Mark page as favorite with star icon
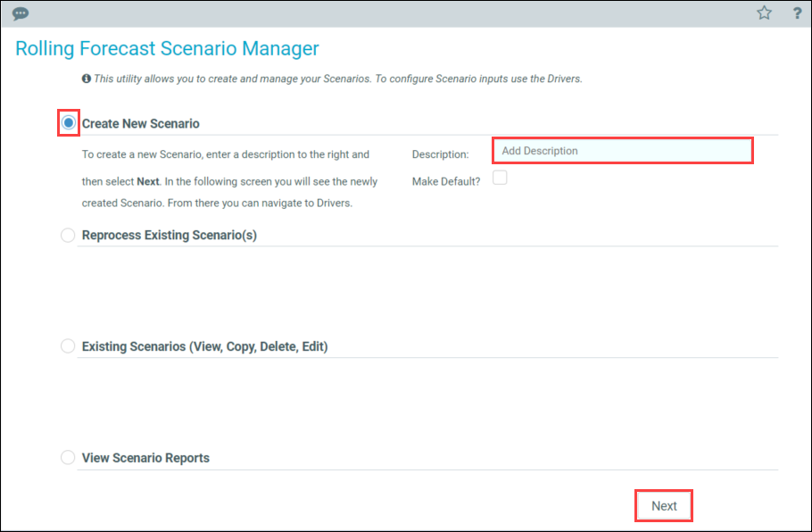The width and height of the screenshot is (812, 532). tap(765, 13)
